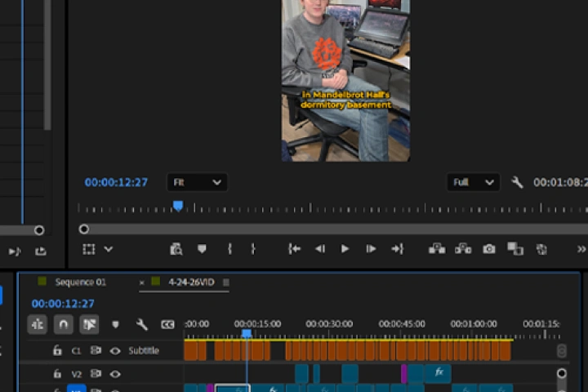Viewport: 588px width, 392px height.
Task: Click vertical scroll handle on V2 row
Action: coord(561,373)
